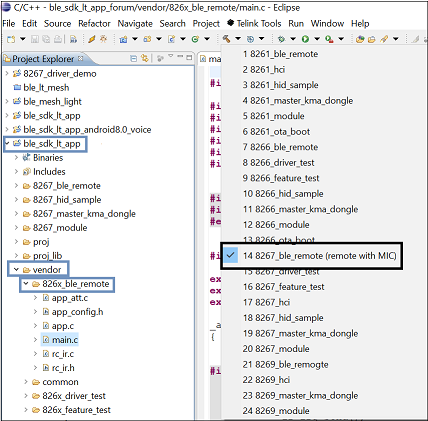Select 24 8269_module build configuration
This screenshot has width=428, height=421.
(276, 411)
